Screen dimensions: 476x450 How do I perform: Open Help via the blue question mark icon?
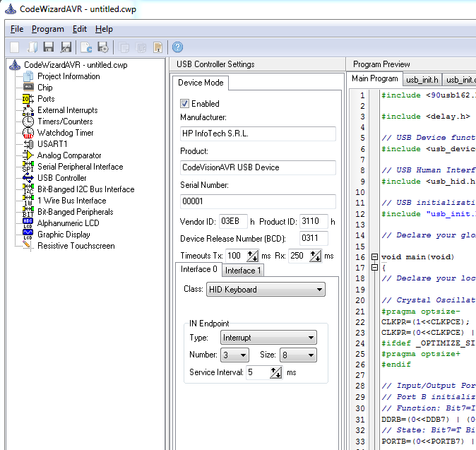point(177,47)
